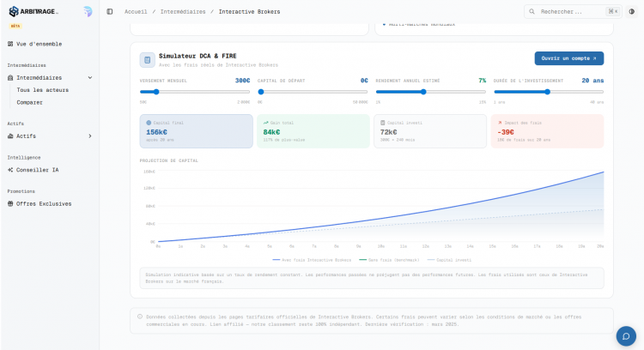The image size is (644, 350).
Task: Click the Conseiller IA sparkle icon
Action: tap(10, 170)
